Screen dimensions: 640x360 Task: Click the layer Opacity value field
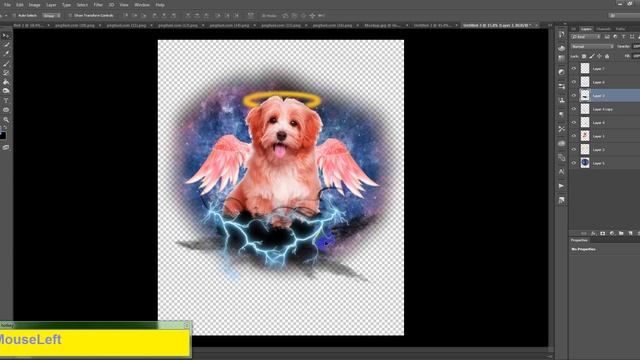pyautogui.click(x=636, y=47)
